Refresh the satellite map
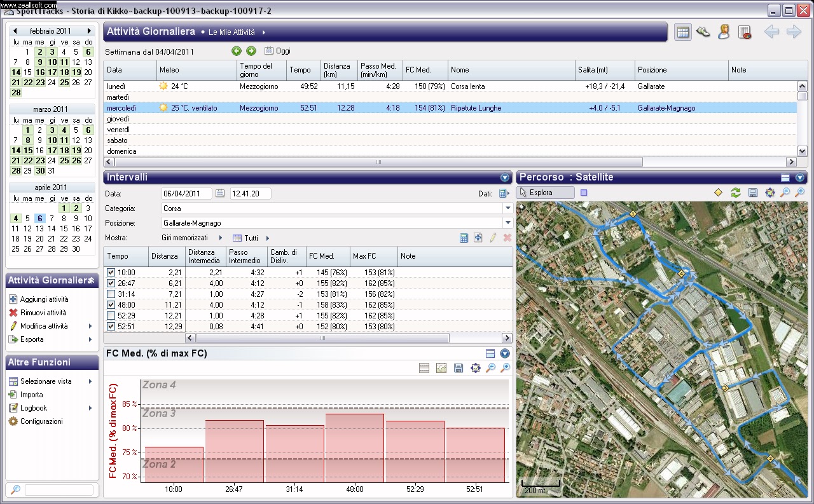Screen dimensions: 814x504 [x=736, y=193]
